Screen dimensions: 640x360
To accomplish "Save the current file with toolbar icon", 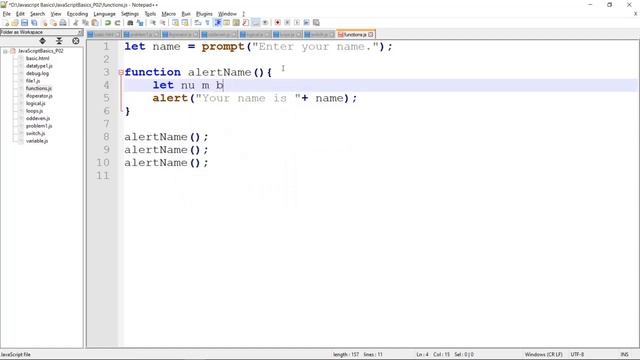I will (x=24, y=23).
